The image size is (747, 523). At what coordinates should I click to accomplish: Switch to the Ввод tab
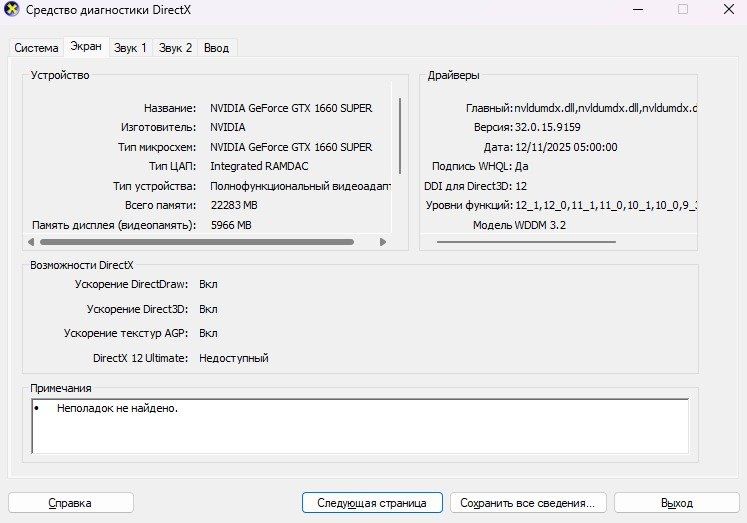(x=216, y=48)
